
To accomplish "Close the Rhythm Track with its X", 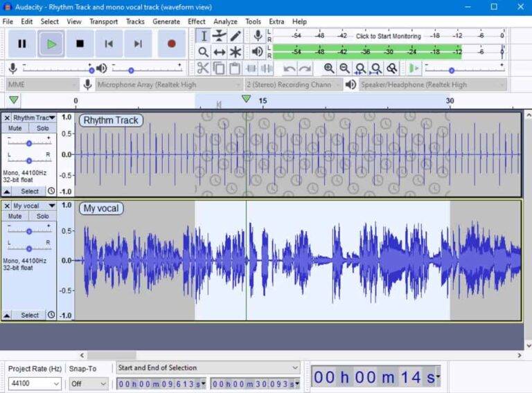I will (7, 118).
